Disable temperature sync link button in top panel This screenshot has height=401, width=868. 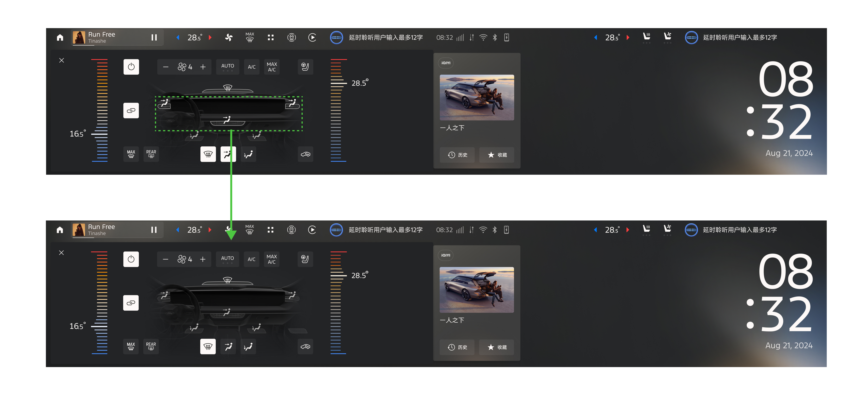point(131,111)
